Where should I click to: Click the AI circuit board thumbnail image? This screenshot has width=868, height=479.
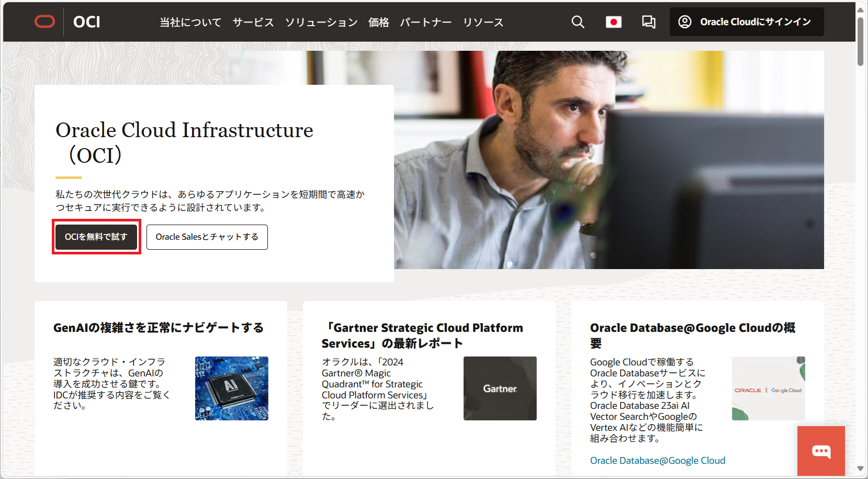point(231,388)
